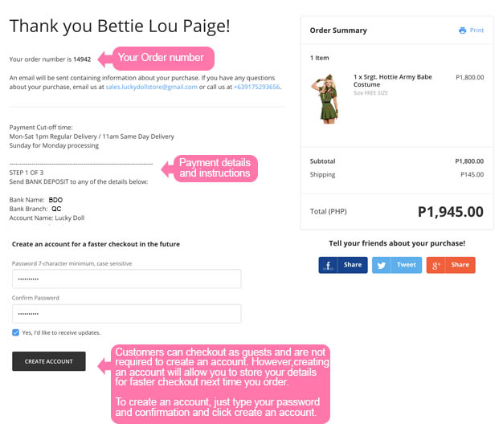Click the P1,945.00 total amount
The height and width of the screenshot is (448, 503).
(x=450, y=212)
